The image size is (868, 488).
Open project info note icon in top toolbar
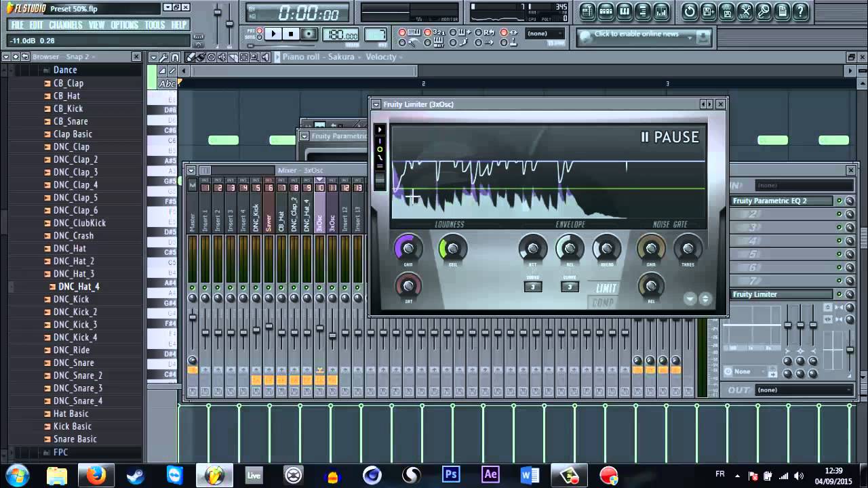[783, 11]
